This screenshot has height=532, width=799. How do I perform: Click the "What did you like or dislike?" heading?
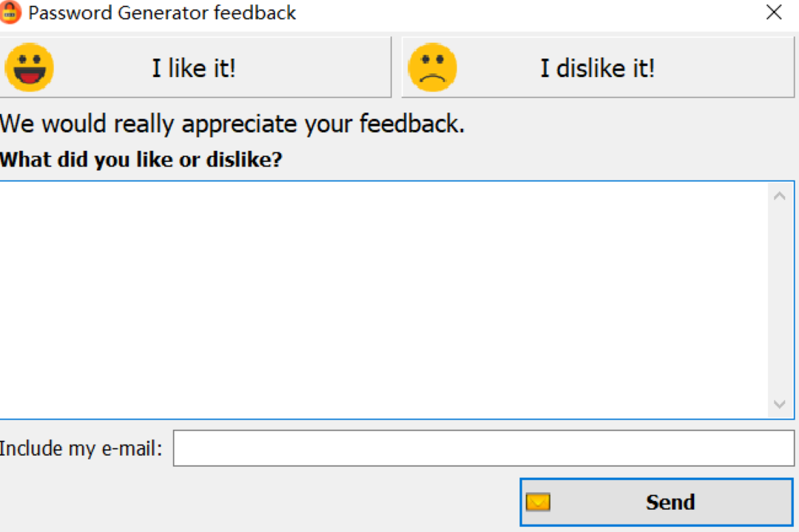141,160
